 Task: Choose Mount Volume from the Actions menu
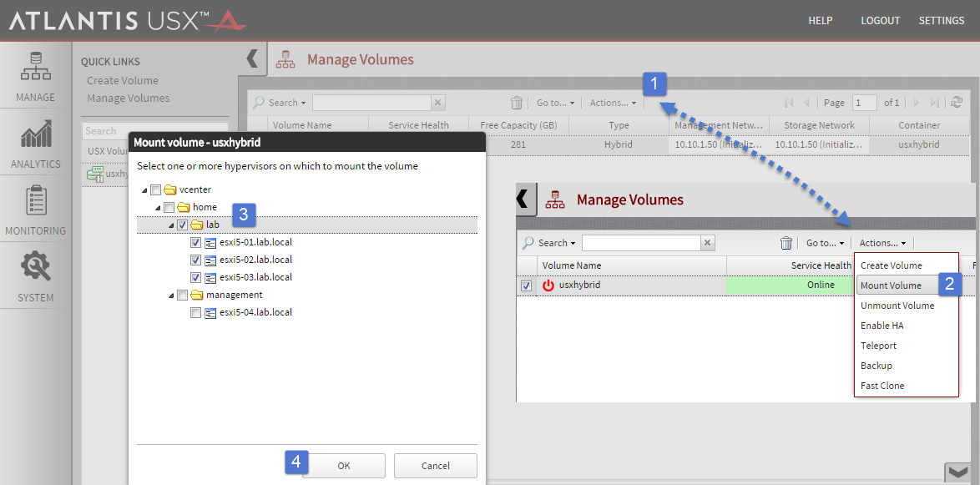pyautogui.click(x=897, y=285)
